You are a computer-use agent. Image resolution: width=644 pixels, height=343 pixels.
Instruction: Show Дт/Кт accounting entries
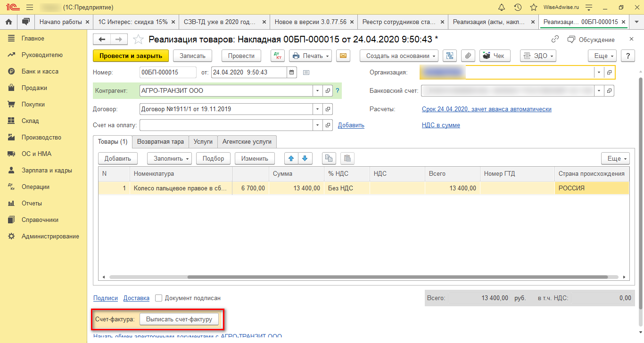click(278, 56)
